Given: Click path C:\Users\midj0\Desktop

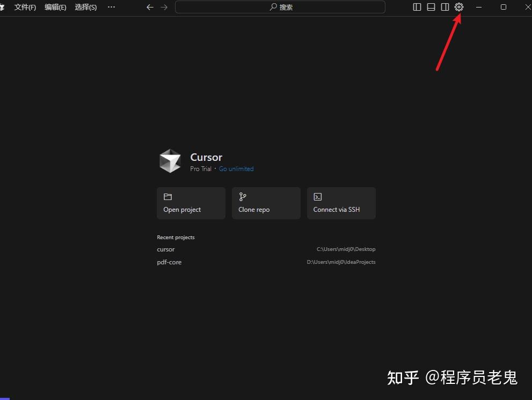Looking at the screenshot, I should (x=346, y=249).
